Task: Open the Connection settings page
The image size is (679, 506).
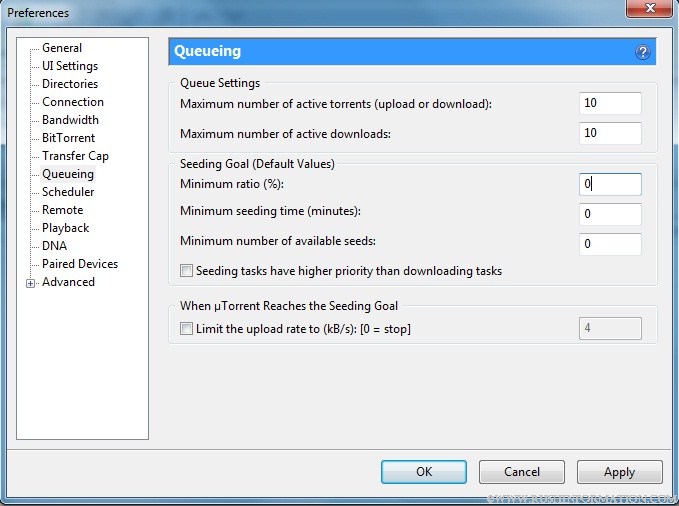Action: point(73,102)
